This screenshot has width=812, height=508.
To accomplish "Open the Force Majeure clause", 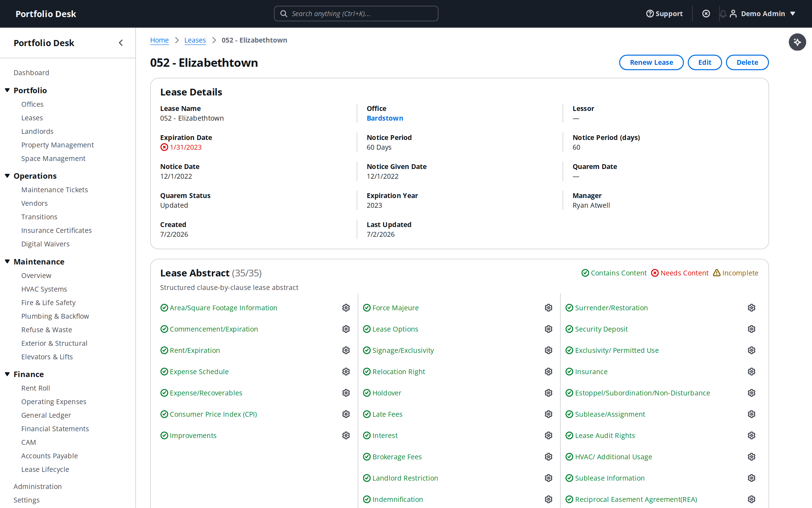I will [395, 308].
